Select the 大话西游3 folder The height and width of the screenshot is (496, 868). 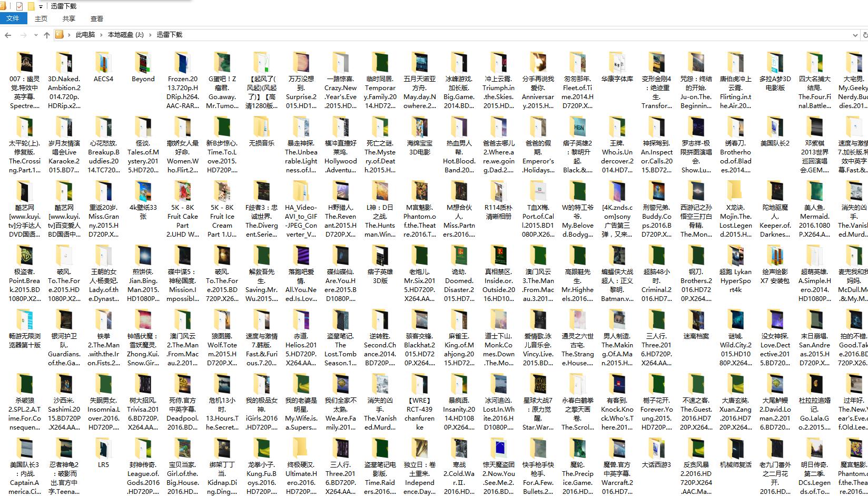(x=656, y=453)
